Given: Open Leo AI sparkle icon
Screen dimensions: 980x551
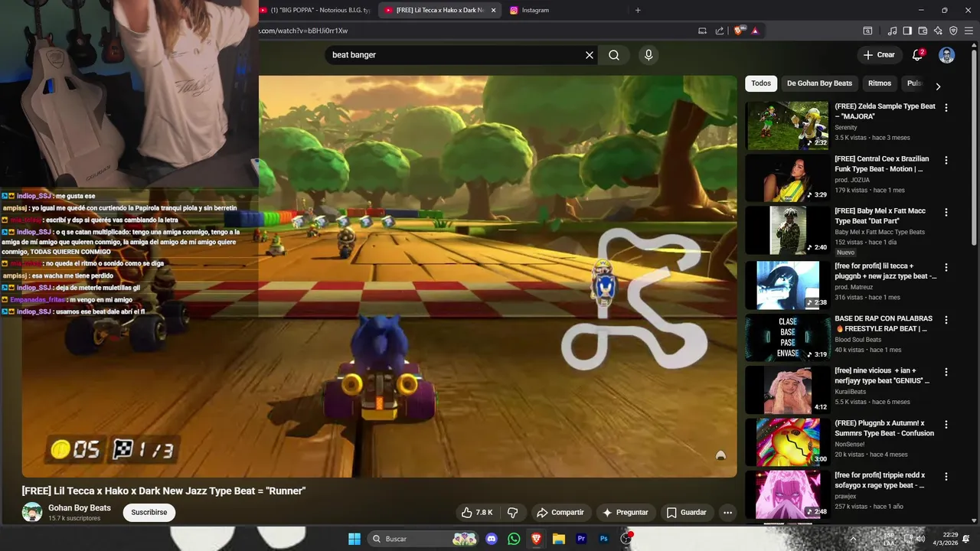Looking at the screenshot, I should (x=938, y=31).
